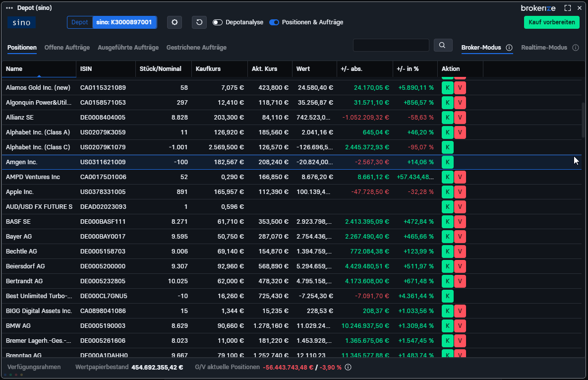Click in the search input field

click(x=391, y=45)
